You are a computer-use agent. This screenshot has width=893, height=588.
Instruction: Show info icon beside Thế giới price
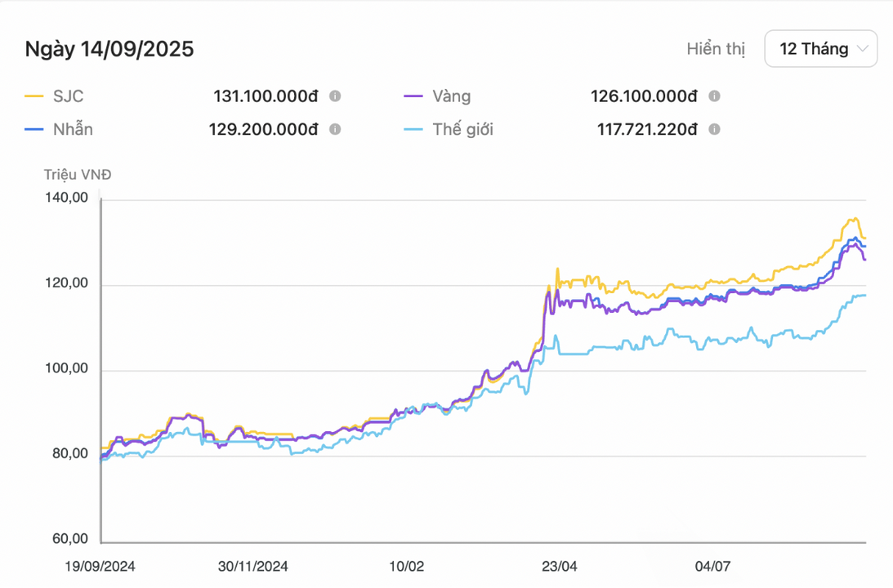(714, 129)
